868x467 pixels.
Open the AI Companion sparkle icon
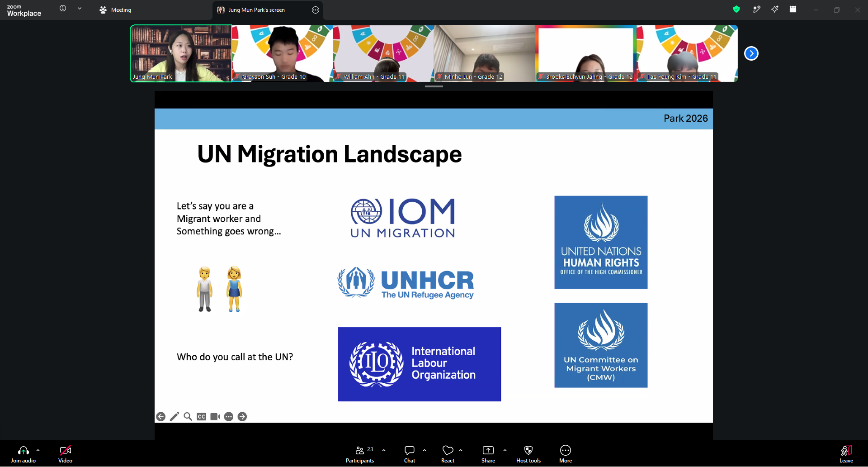click(775, 9)
